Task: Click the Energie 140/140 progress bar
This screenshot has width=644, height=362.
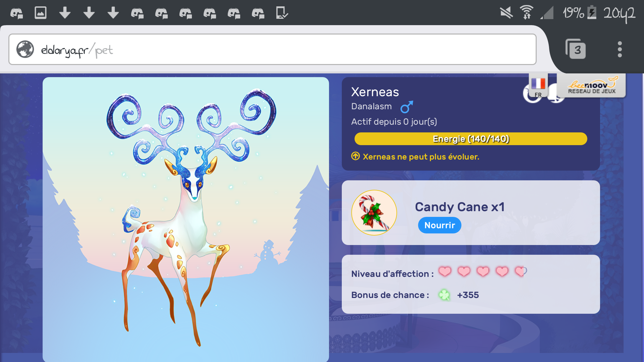Action: click(x=471, y=139)
